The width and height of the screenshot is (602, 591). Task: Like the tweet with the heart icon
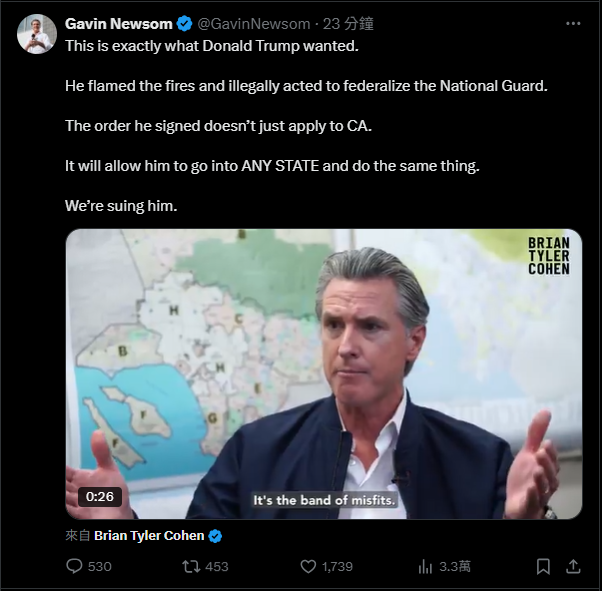[x=308, y=566]
